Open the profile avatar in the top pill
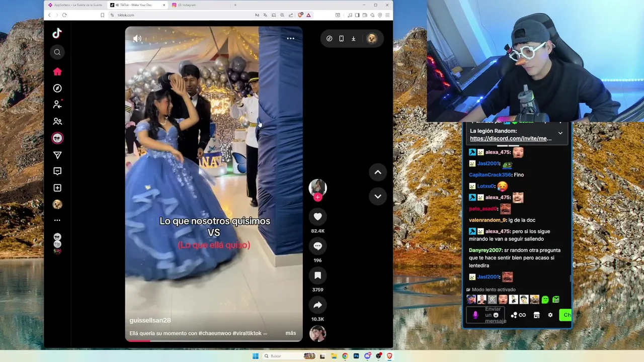The image size is (644, 362). tap(372, 39)
